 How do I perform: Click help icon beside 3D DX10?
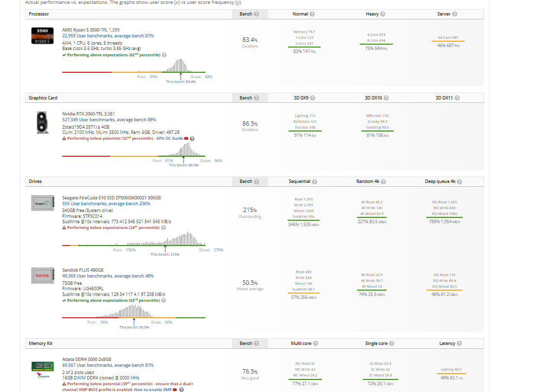[386, 98]
